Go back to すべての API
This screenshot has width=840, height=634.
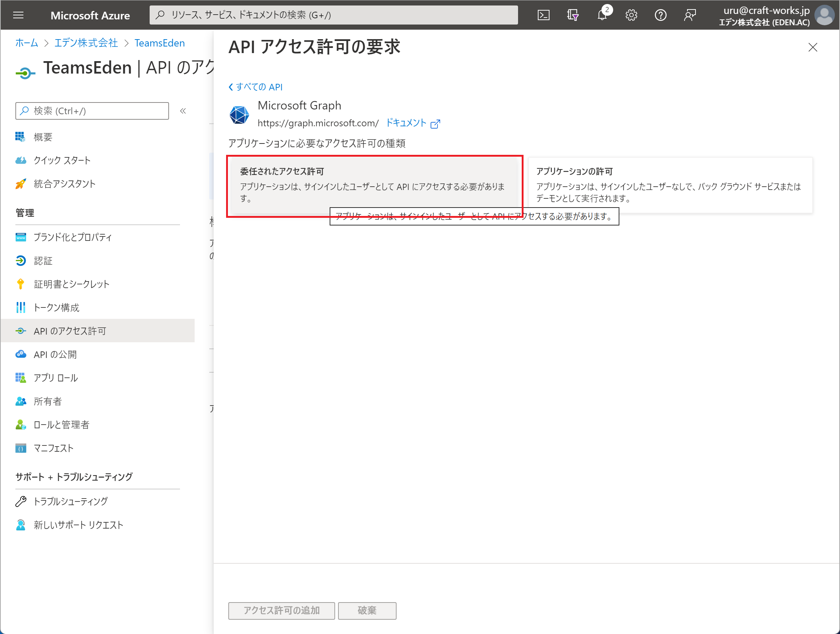(x=256, y=87)
